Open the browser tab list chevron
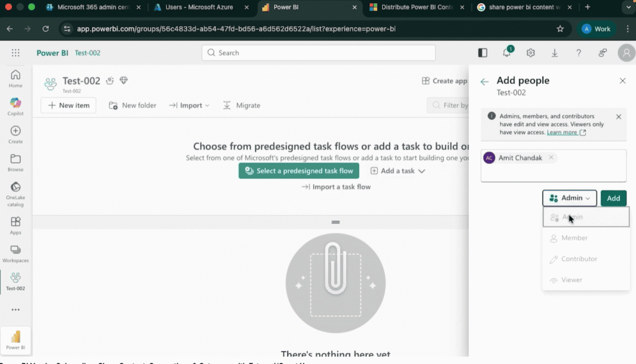636x364 pixels. (629, 7)
